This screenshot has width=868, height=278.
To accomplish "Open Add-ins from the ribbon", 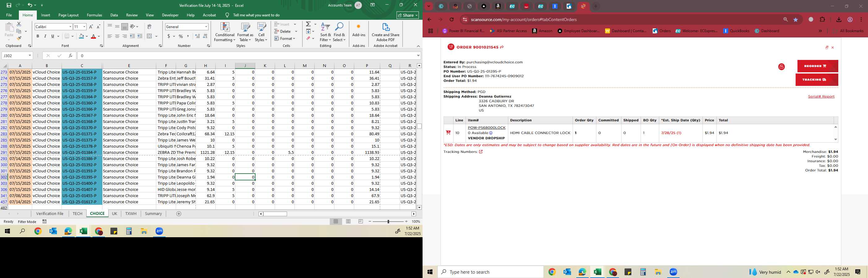I will pos(359,30).
